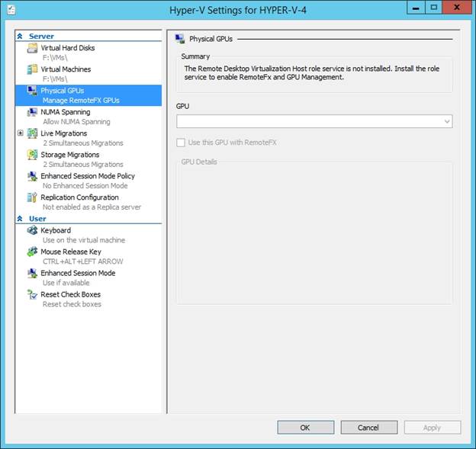The image size is (476, 449).
Task: Click the GPU Details group label
Action: 199,162
